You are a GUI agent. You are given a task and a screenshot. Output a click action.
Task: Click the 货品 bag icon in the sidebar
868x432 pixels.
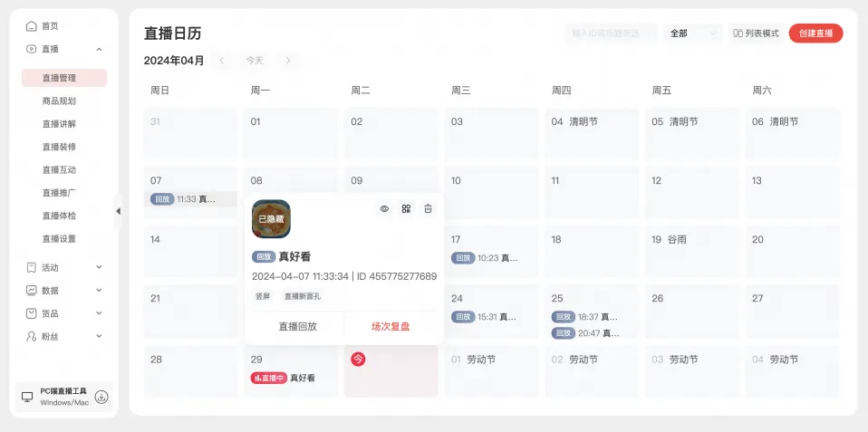tap(32, 313)
